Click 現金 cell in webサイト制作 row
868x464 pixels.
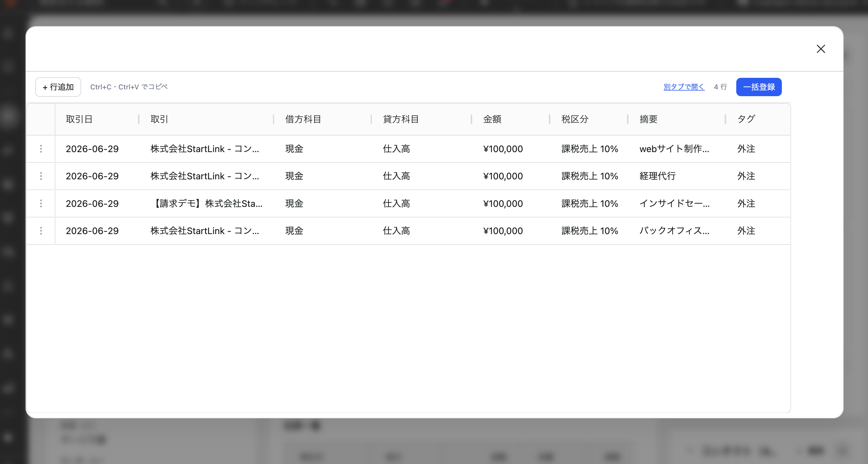click(322, 149)
